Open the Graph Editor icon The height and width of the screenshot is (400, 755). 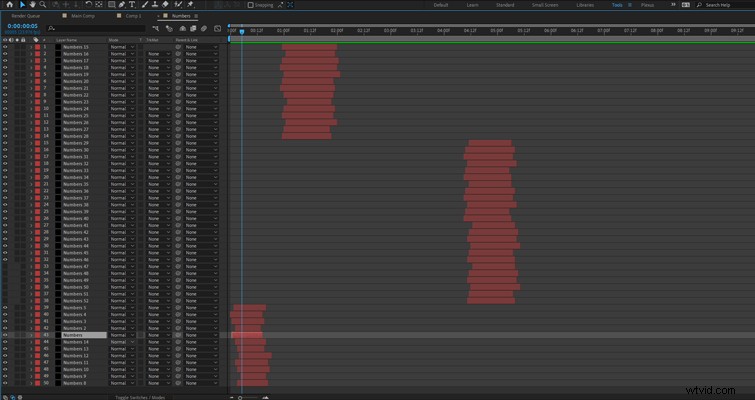(x=217, y=28)
